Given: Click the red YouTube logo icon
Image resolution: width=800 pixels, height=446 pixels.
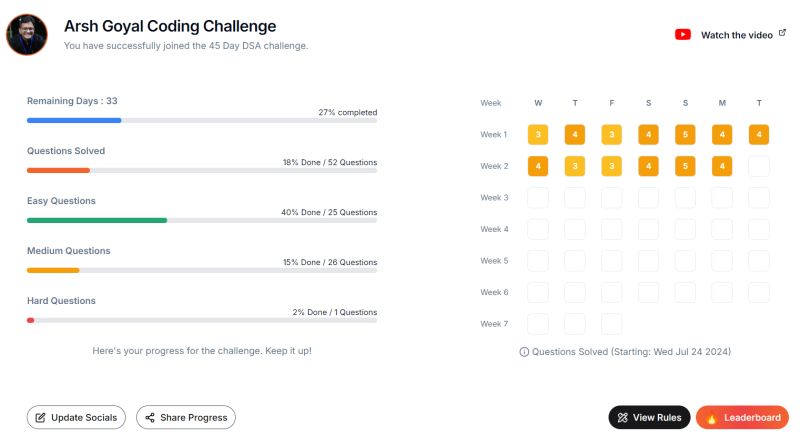Looking at the screenshot, I should coord(683,35).
